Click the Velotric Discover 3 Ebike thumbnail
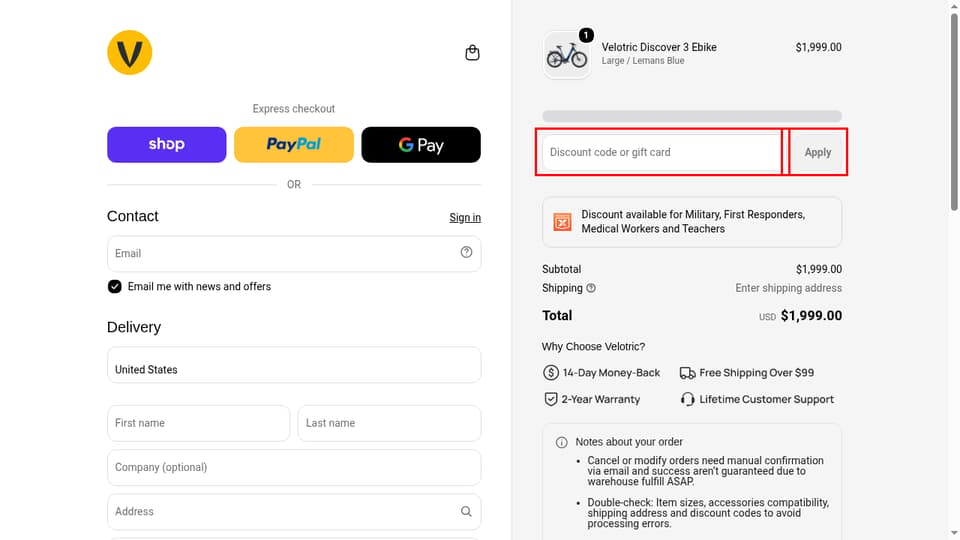Screen dimensions: 960x540 coord(567,55)
